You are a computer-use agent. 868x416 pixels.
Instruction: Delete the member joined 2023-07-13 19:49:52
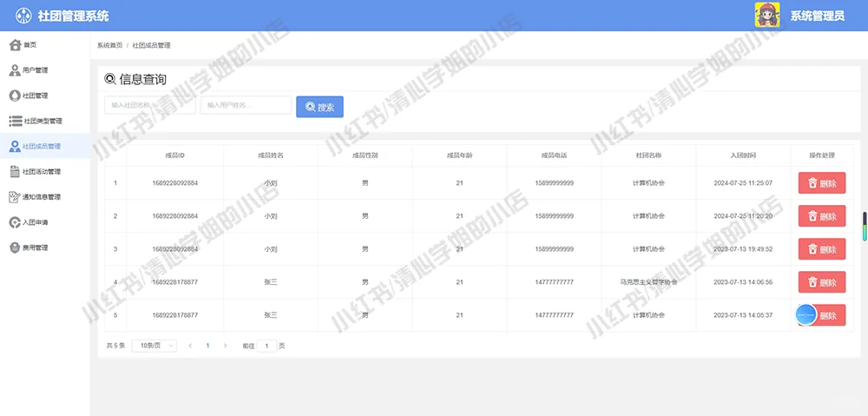tap(821, 249)
